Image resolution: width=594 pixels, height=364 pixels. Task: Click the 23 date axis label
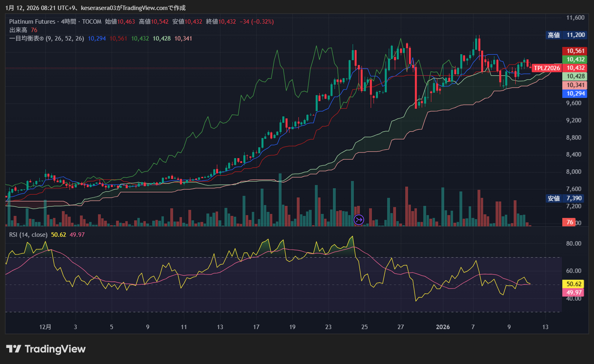click(329, 327)
